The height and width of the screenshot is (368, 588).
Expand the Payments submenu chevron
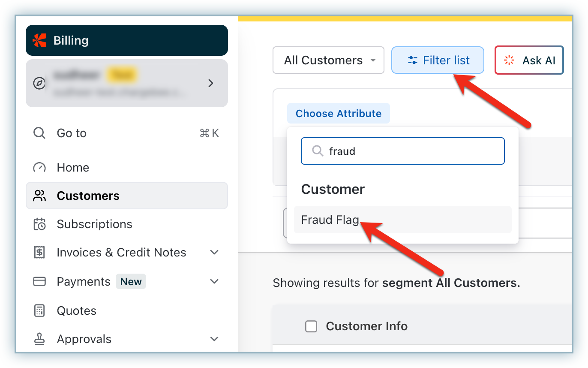(x=214, y=281)
